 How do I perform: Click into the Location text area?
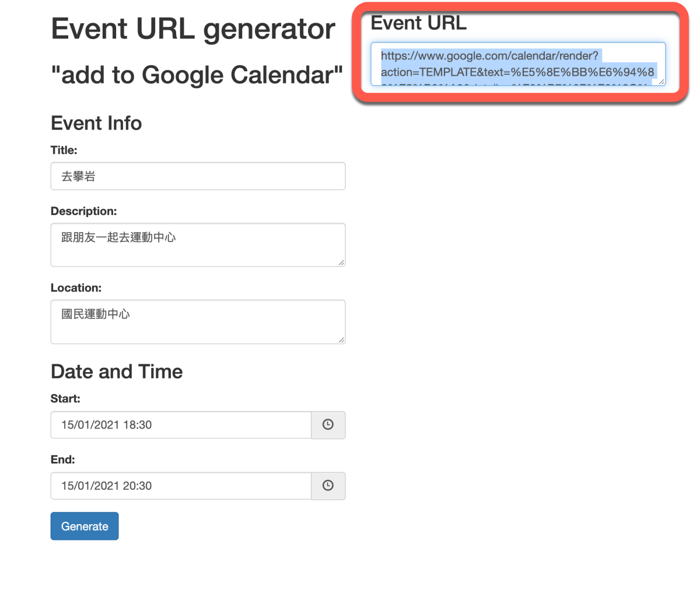point(198,322)
